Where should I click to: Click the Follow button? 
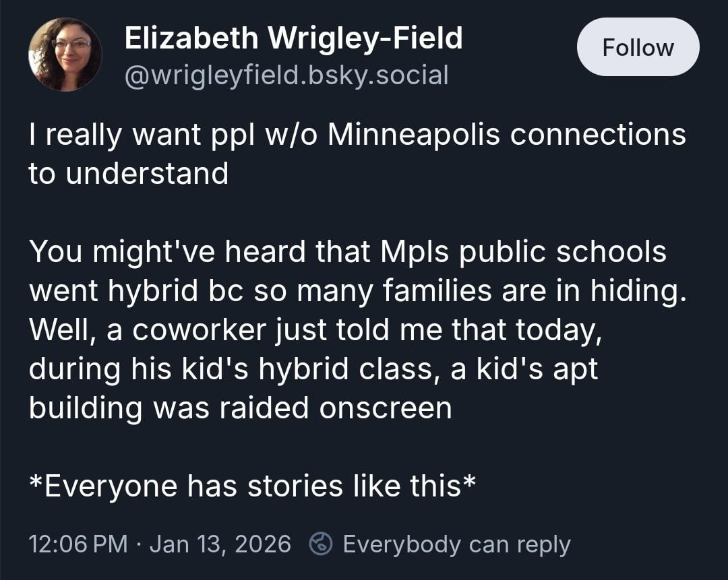coord(638,47)
